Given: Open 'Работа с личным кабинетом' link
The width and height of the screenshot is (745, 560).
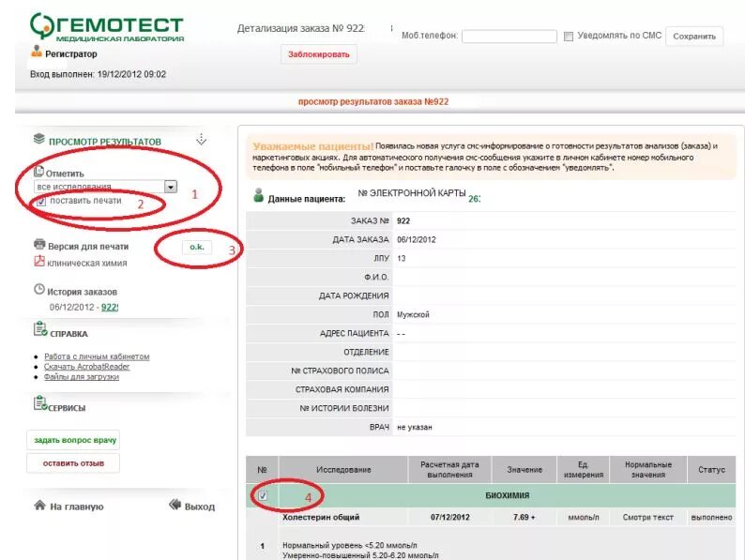Looking at the screenshot, I should [x=97, y=356].
